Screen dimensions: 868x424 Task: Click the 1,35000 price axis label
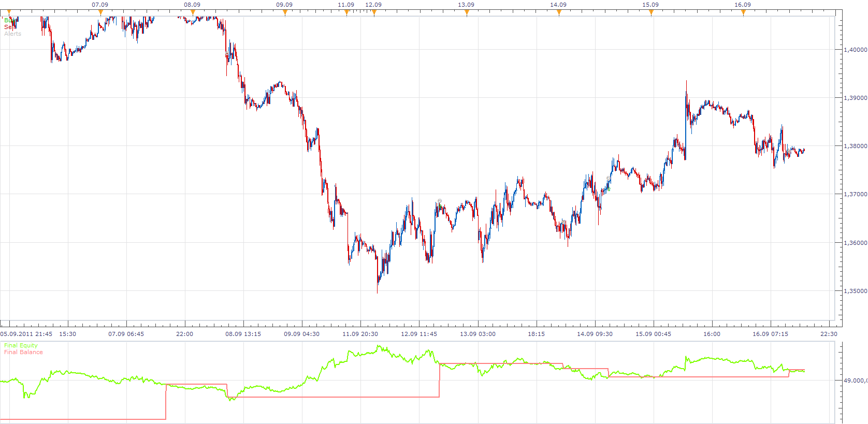point(855,291)
